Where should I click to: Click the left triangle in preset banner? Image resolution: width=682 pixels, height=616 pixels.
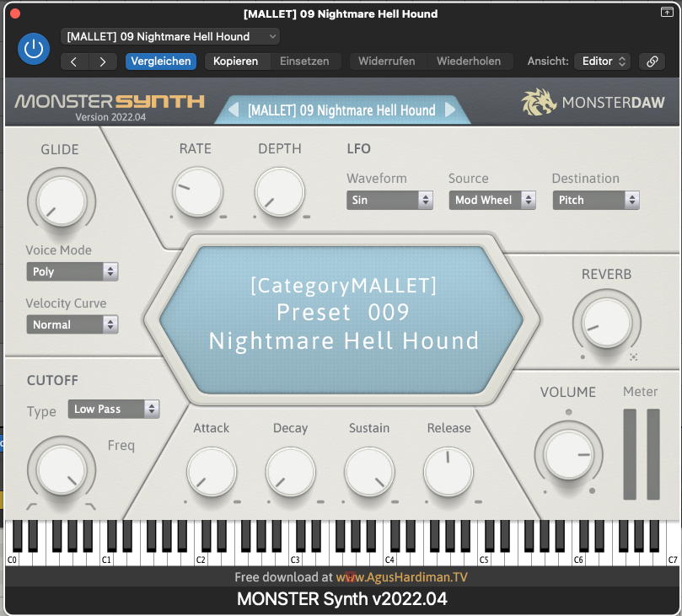coord(234,110)
